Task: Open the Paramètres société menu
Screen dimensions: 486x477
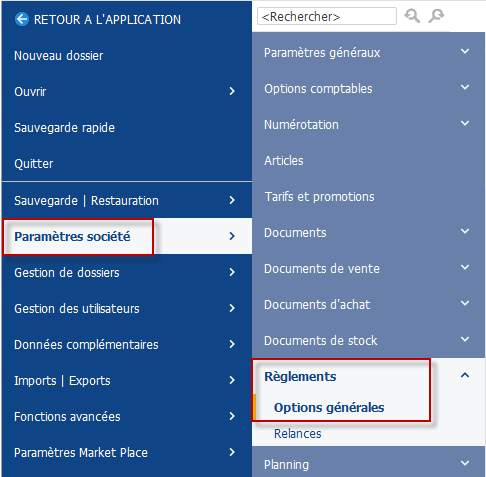Action: point(127,236)
